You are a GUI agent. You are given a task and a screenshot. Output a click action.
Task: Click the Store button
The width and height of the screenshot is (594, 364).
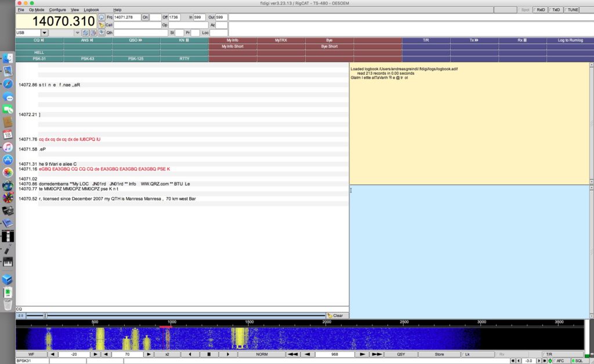[x=439, y=355]
